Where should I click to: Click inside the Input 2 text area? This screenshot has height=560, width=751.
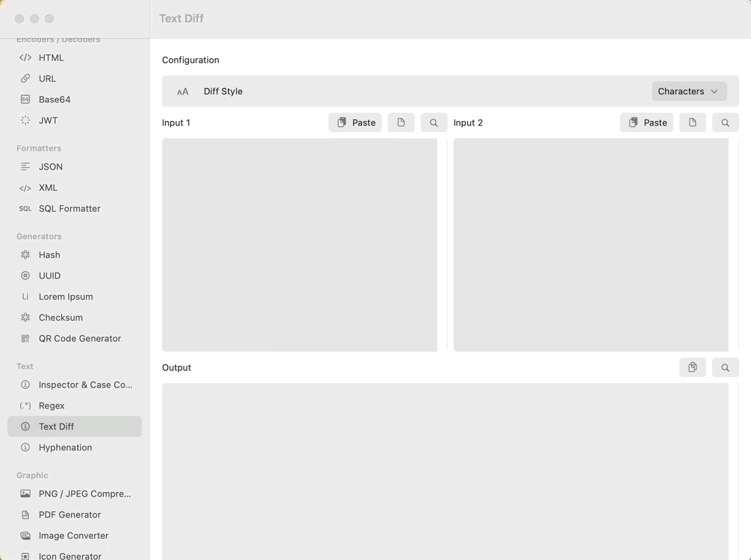pos(591,245)
